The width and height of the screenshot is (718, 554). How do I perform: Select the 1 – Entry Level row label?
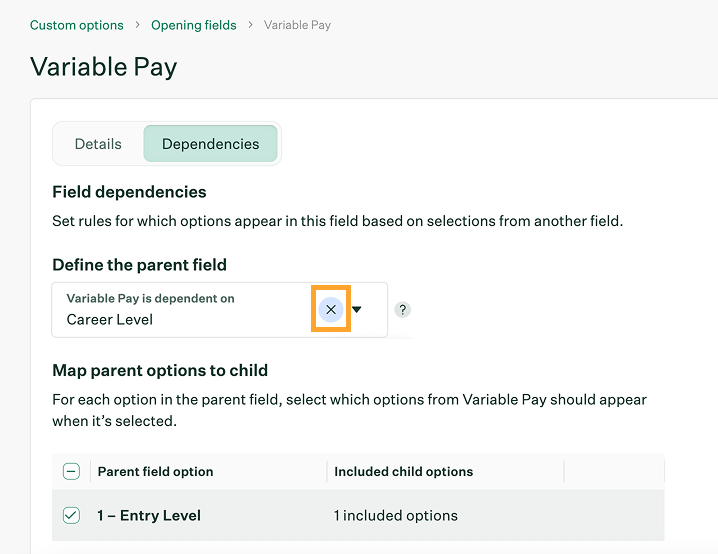[149, 516]
